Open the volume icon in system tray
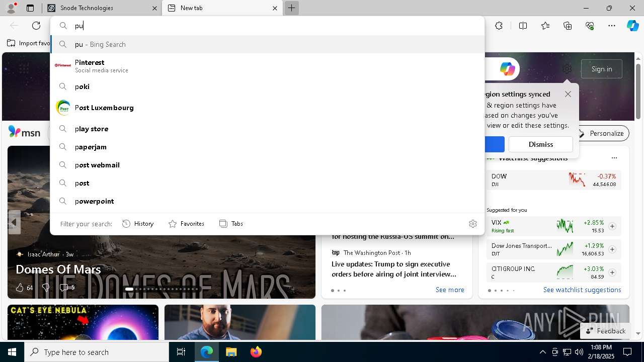This screenshot has height=362, width=644. [x=579, y=352]
